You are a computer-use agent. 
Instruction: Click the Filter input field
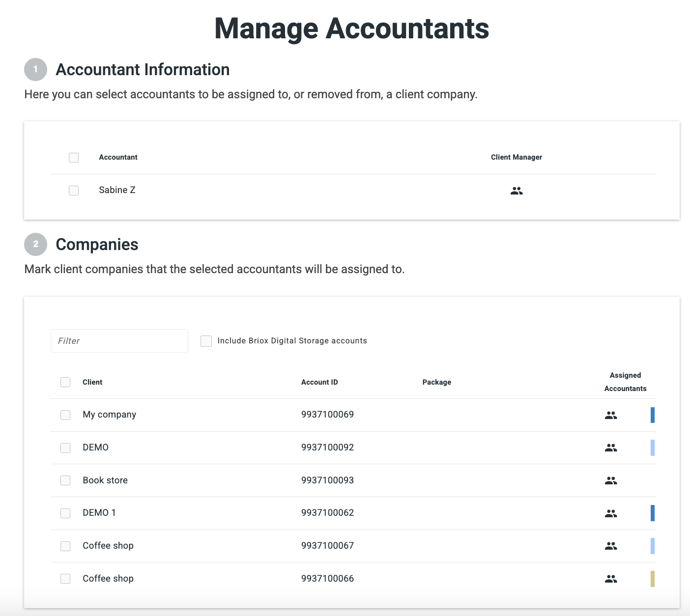(119, 341)
